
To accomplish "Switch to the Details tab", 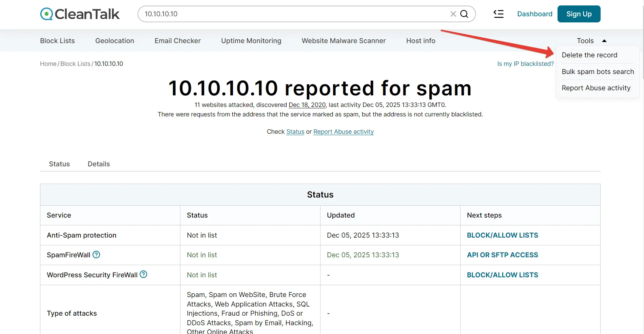I will 99,164.
